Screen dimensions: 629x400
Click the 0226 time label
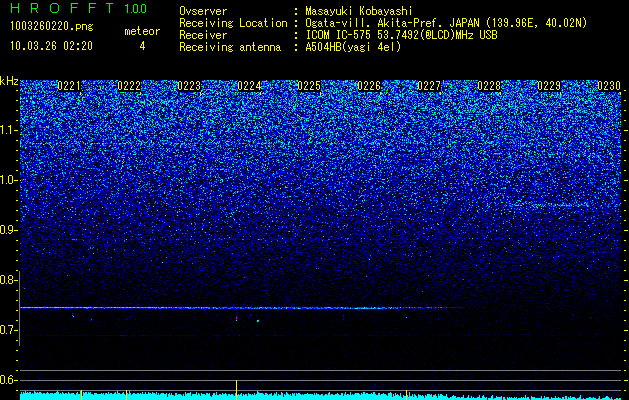click(369, 86)
